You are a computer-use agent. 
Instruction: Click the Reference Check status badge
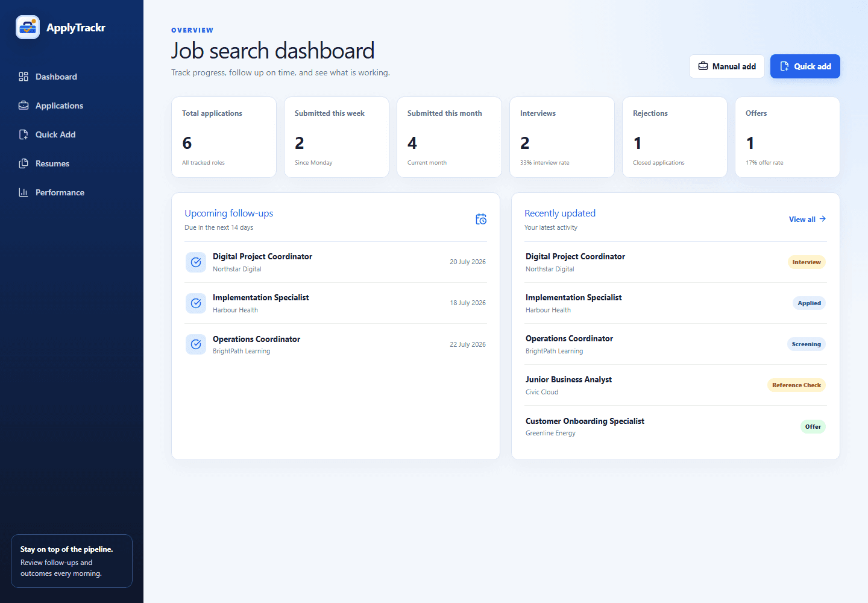(x=796, y=385)
